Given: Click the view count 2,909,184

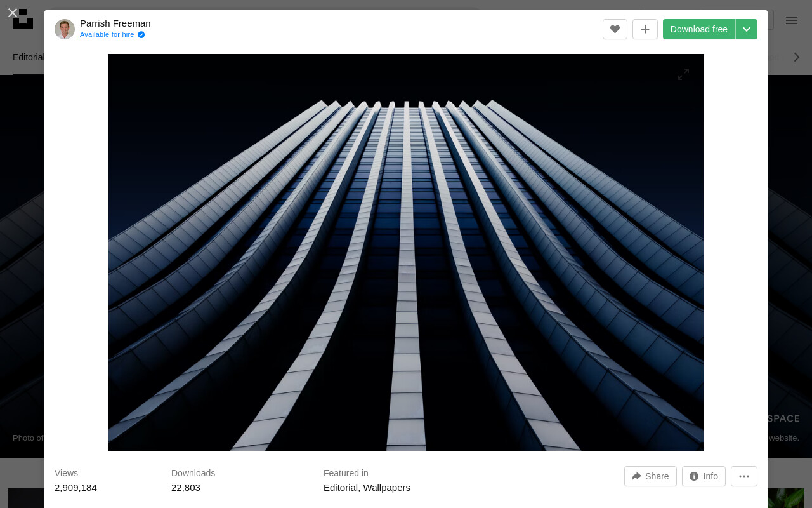Looking at the screenshot, I should 75,488.
